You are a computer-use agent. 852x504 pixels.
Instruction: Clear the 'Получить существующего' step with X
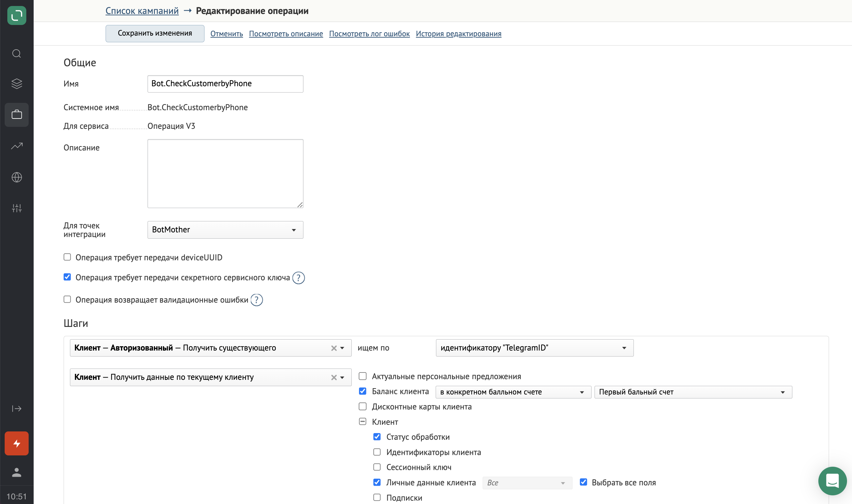click(334, 348)
